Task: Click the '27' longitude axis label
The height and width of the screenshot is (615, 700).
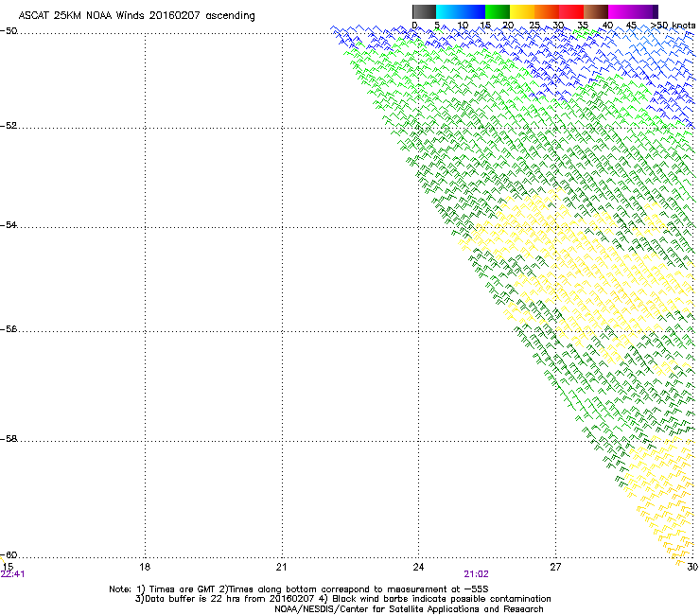Action: click(555, 567)
